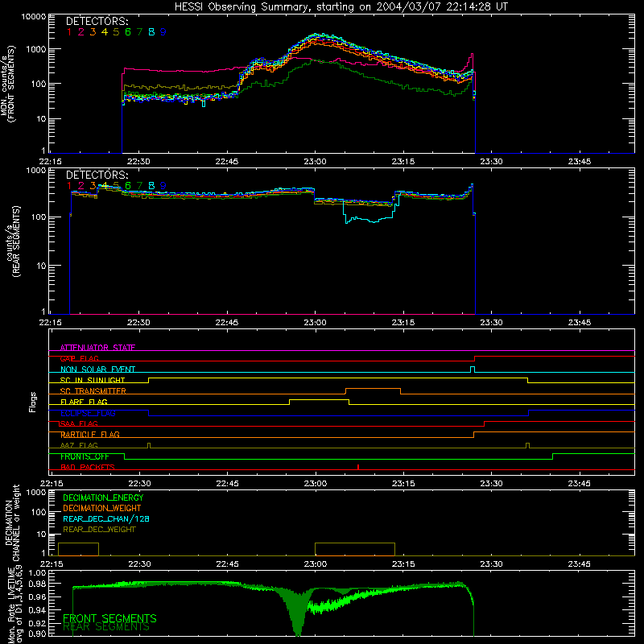Select detector 6 legend number in front segments plot
Screen dimensions: 644x644
tap(128, 32)
